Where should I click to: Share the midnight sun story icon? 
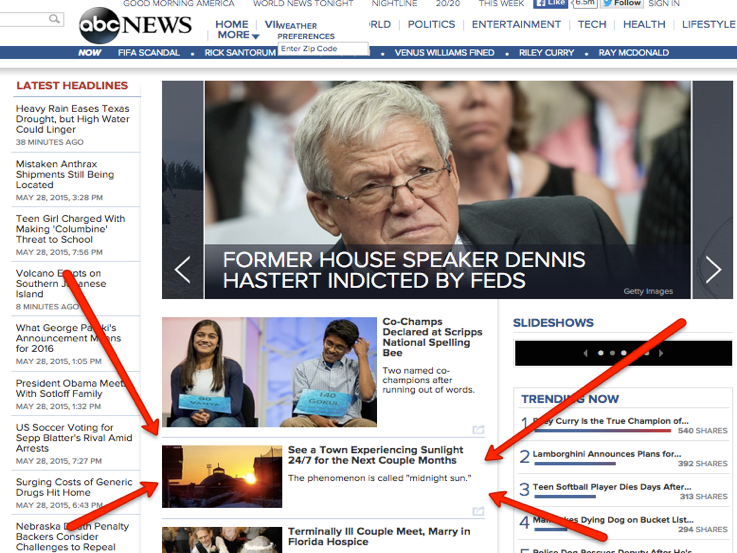tap(478, 511)
